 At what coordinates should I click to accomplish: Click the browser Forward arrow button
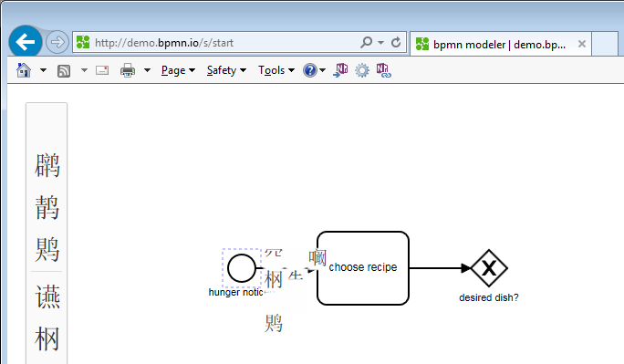tap(57, 42)
